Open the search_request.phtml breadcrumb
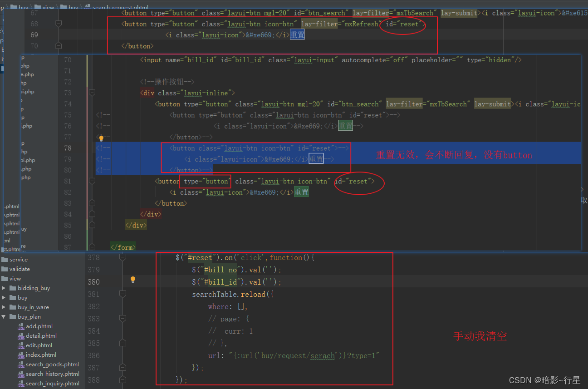Image resolution: width=588 pixels, height=389 pixels. (x=120, y=8)
